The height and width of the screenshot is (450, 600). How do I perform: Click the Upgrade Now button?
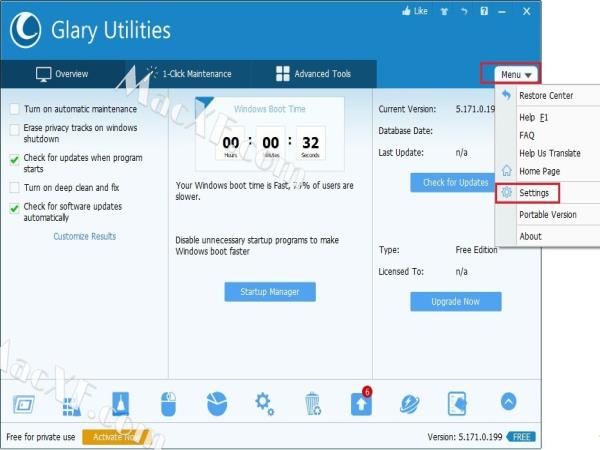tap(455, 302)
